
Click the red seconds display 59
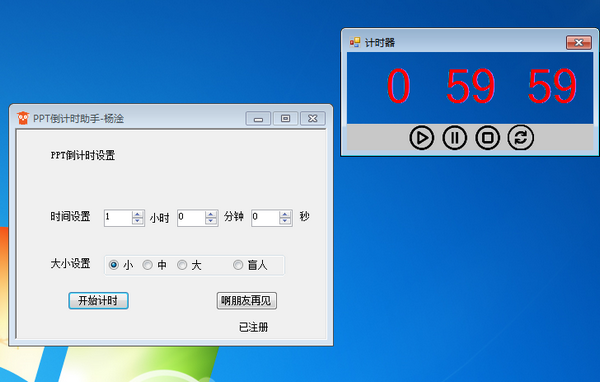tap(552, 86)
